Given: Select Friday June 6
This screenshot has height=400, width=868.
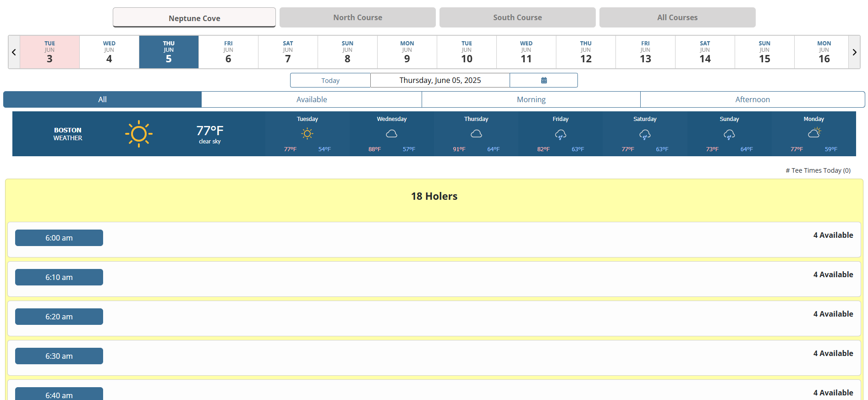Looking at the screenshot, I should pyautogui.click(x=228, y=52).
